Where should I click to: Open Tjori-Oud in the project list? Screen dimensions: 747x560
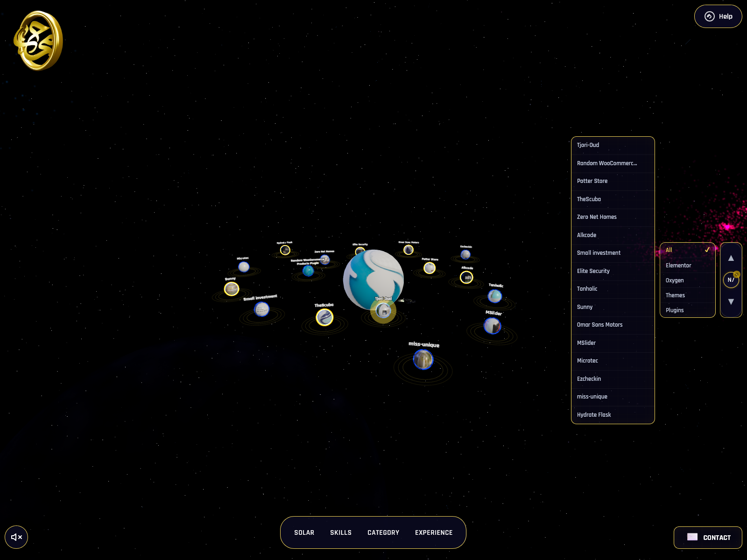(613, 145)
